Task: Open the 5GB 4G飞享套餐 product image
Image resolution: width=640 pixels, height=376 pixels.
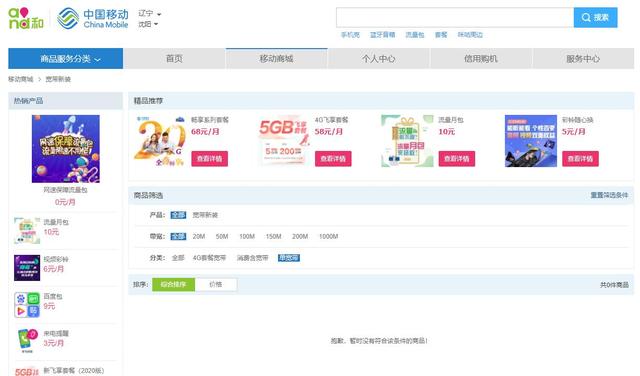Action: [283, 141]
